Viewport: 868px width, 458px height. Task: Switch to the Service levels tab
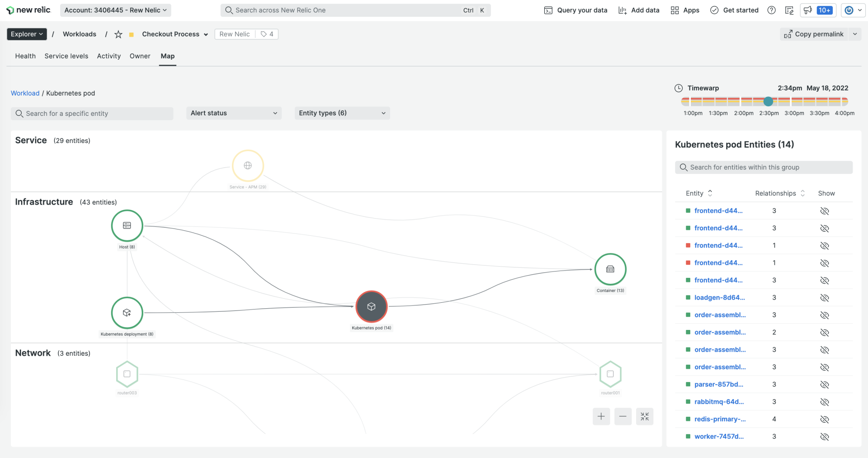click(66, 56)
